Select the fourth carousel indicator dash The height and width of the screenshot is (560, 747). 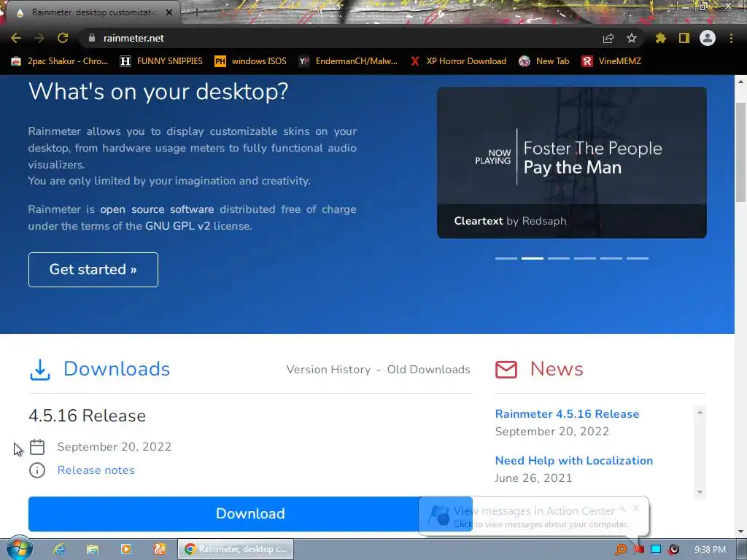(x=585, y=258)
